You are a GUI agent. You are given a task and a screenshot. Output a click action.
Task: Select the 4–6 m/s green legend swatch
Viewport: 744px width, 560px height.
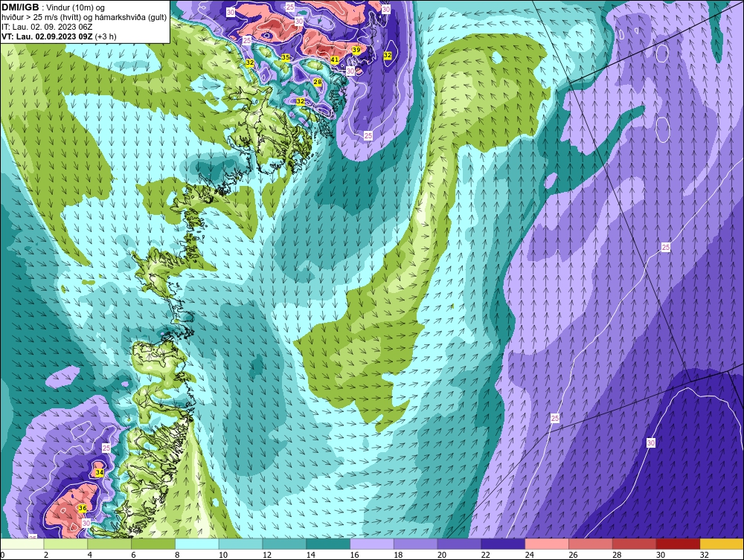click(109, 544)
